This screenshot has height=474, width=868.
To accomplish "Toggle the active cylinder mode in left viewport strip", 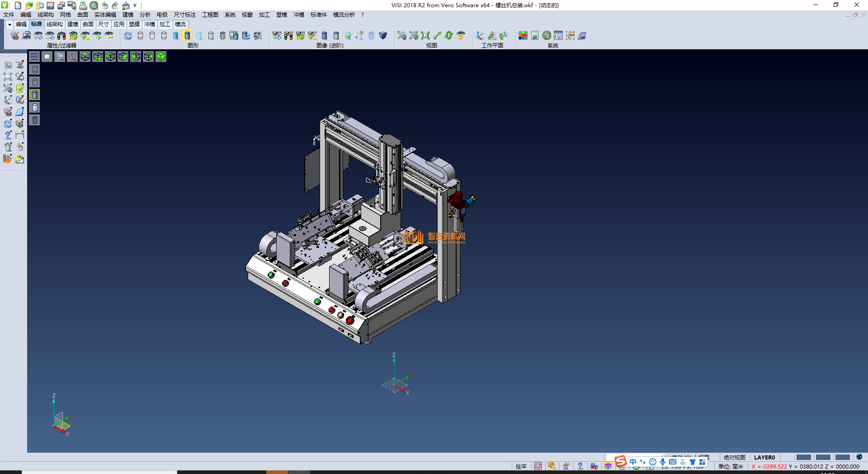I will pyautogui.click(x=35, y=95).
